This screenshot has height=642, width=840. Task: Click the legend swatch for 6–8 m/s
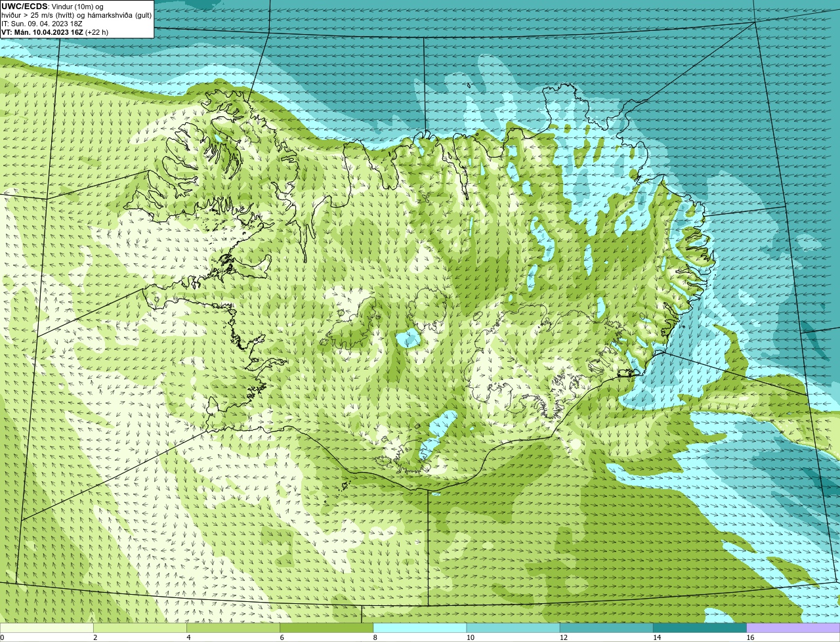pyautogui.click(x=327, y=628)
